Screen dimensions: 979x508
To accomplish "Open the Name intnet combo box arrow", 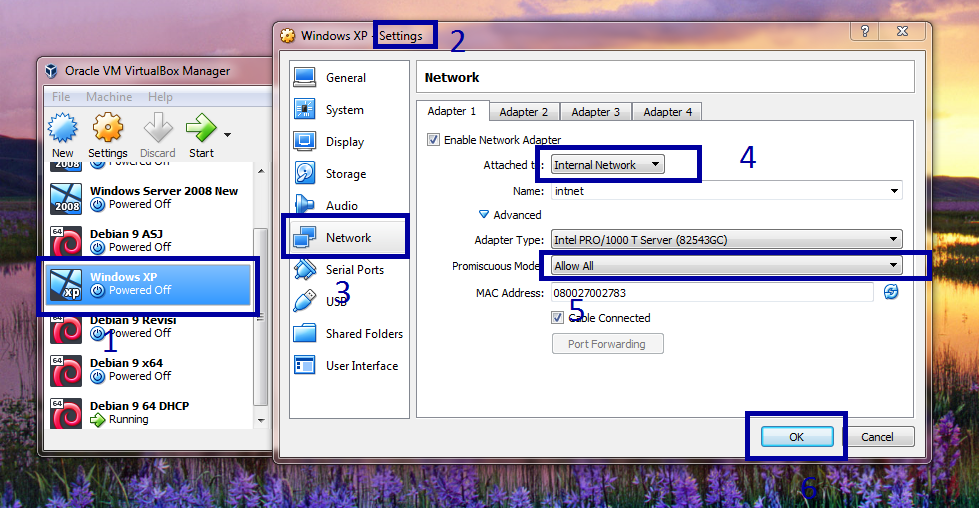I will pos(894,191).
